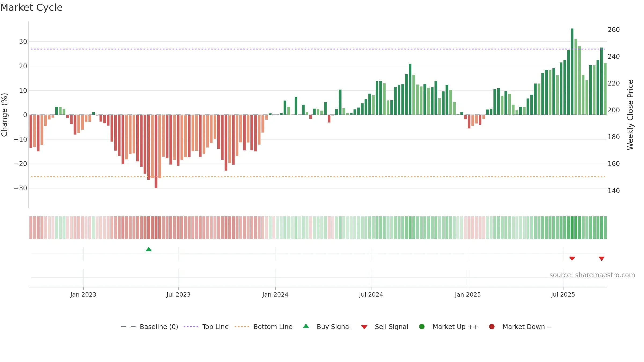Click the Market Cycle chart title
Viewport: 644px width, 362px height.
(31, 8)
